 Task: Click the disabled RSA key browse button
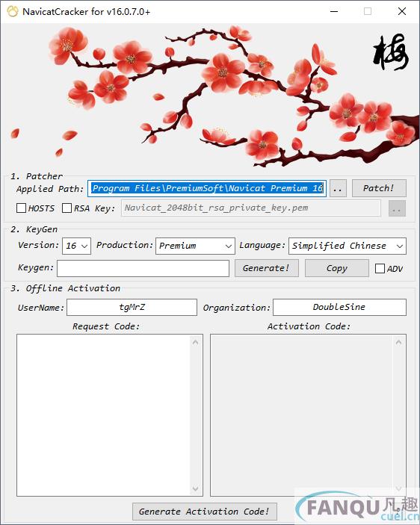point(397,208)
